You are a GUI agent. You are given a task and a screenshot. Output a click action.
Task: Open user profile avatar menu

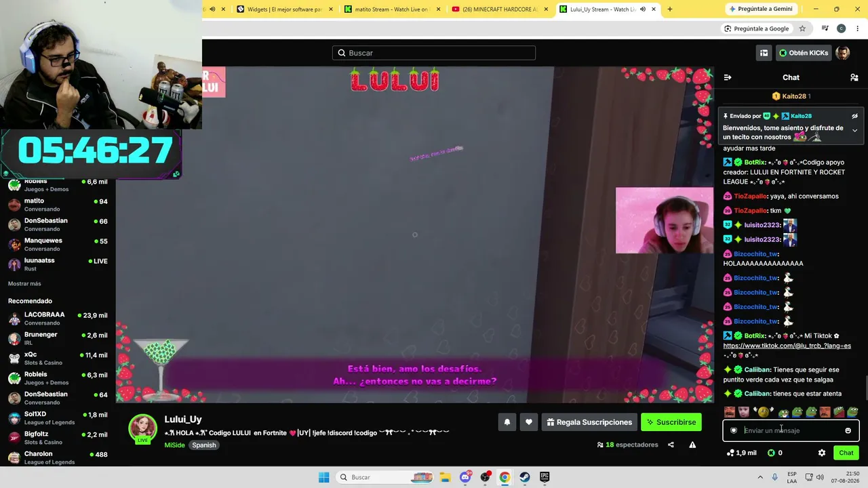[x=843, y=53]
